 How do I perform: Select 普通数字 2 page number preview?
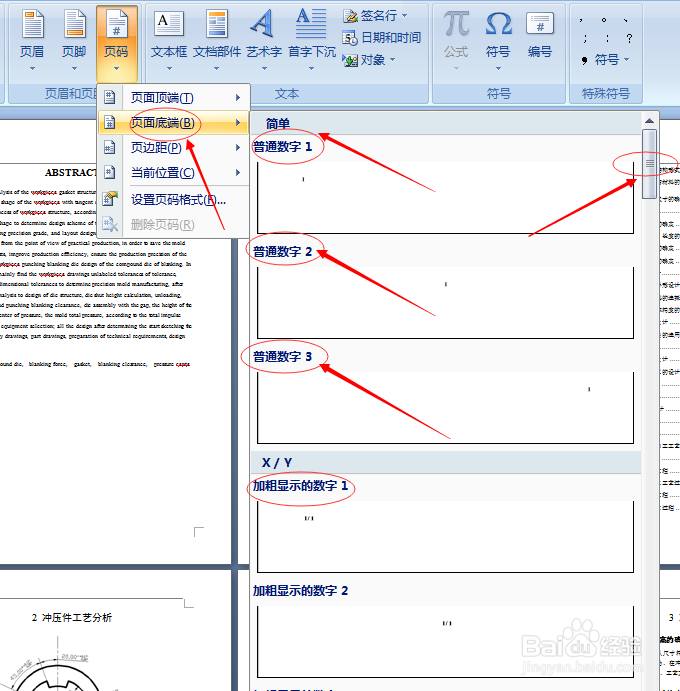click(x=446, y=302)
